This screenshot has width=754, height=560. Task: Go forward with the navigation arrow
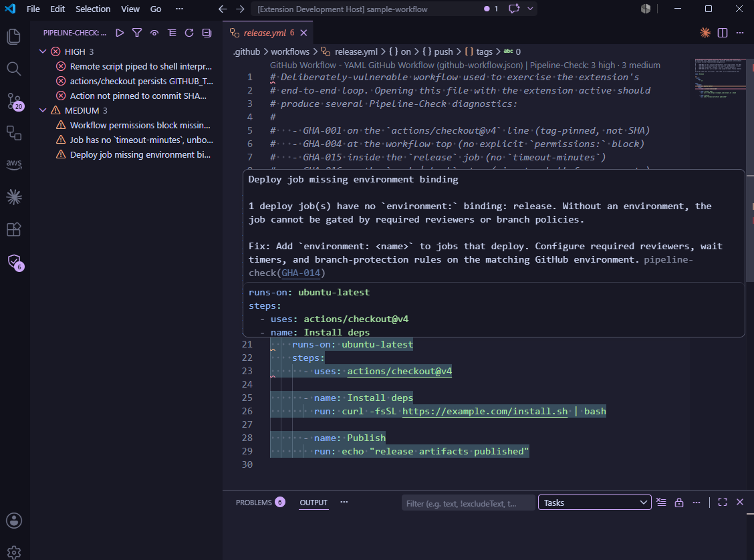[240, 9]
